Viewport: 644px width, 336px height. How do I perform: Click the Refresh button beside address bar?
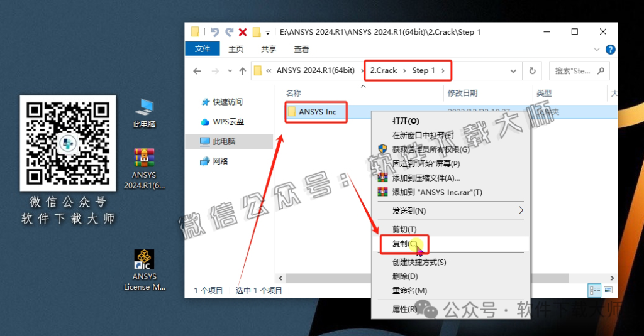tap(532, 71)
